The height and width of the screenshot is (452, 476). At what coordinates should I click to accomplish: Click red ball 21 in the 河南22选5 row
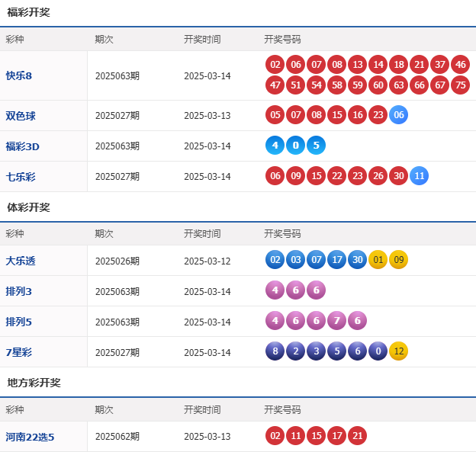pos(358,436)
